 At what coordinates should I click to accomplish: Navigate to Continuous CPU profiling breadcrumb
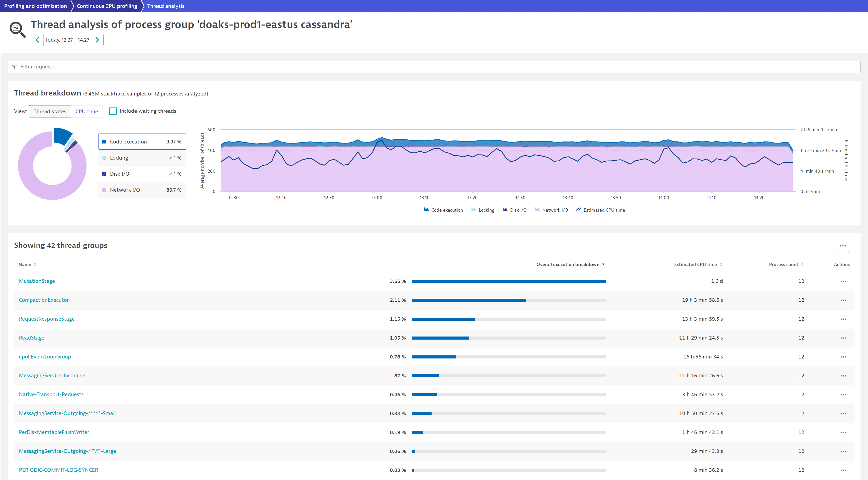(x=107, y=6)
